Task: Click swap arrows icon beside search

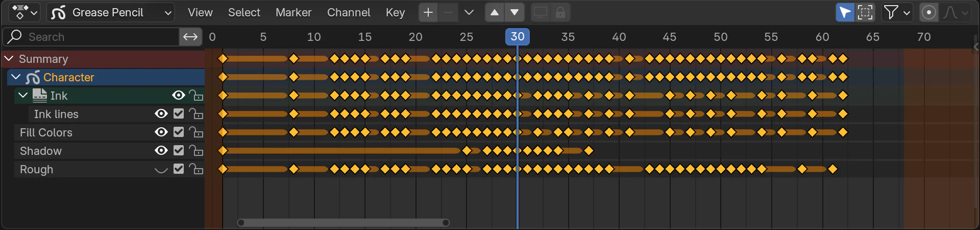Action: tap(190, 37)
